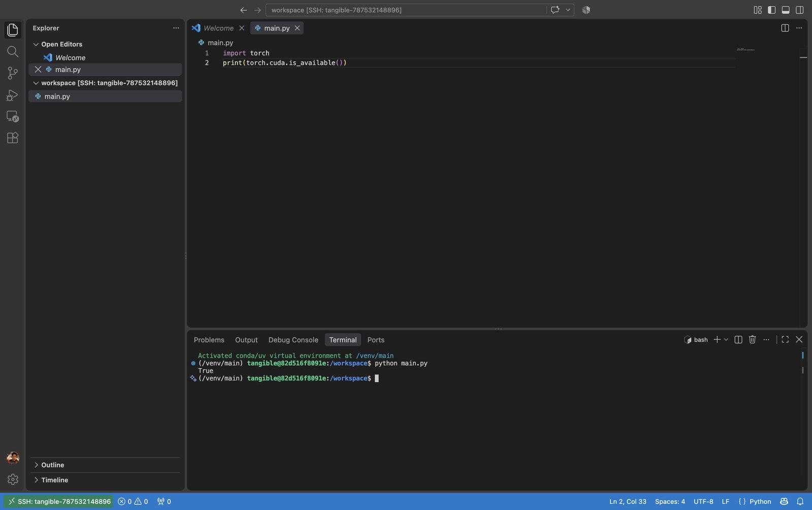Open terminal panel more actions

(766, 339)
